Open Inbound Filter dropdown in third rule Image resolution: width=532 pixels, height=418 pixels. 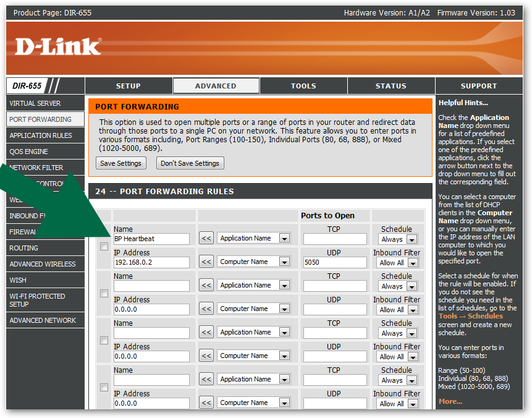coord(398,357)
